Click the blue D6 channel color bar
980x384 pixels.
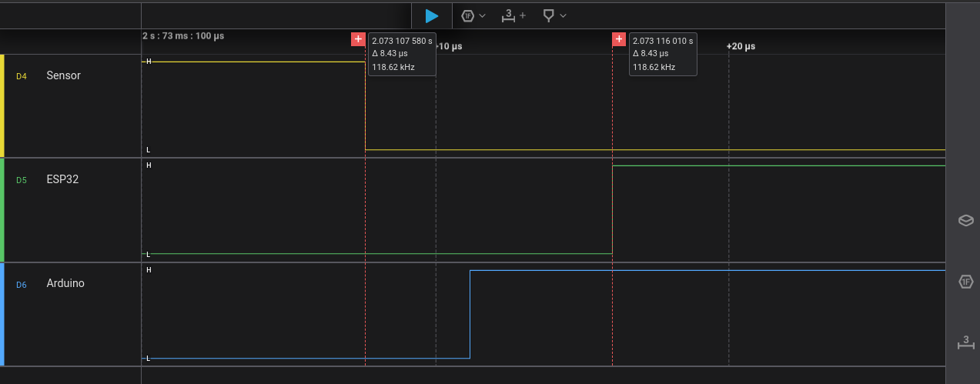pyautogui.click(x=2, y=314)
